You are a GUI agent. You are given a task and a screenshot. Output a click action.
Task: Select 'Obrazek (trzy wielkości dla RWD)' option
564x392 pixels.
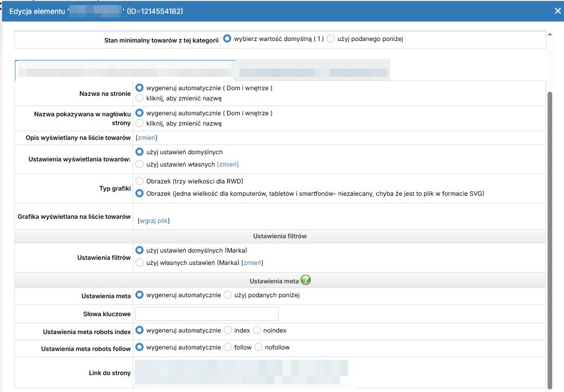tap(139, 181)
